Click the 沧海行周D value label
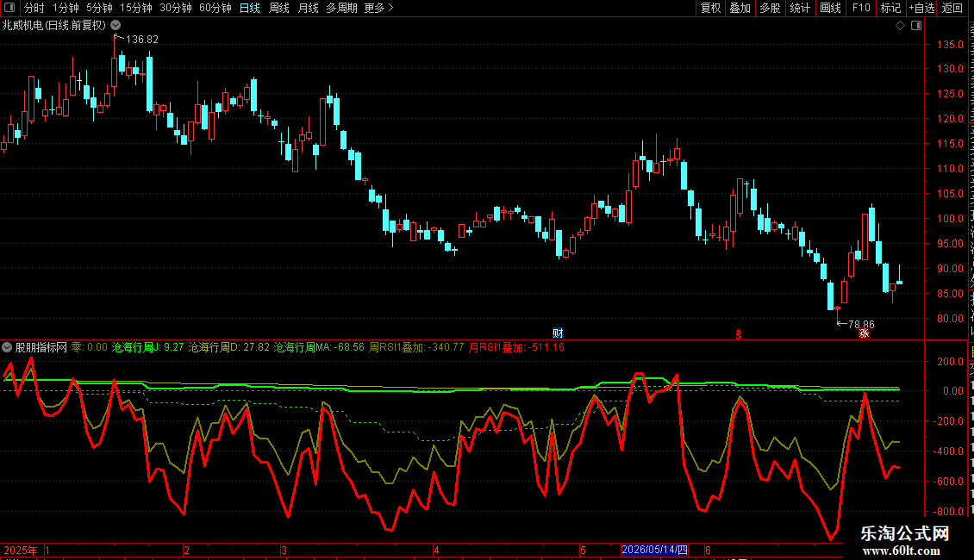 [x=229, y=348]
